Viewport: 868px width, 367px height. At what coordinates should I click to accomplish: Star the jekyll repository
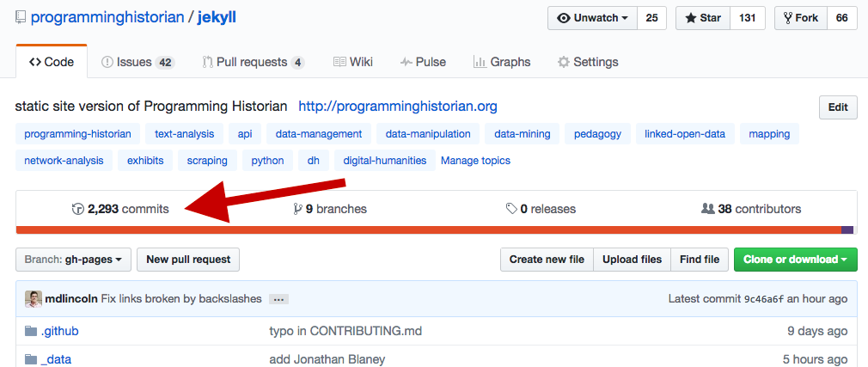coord(702,18)
